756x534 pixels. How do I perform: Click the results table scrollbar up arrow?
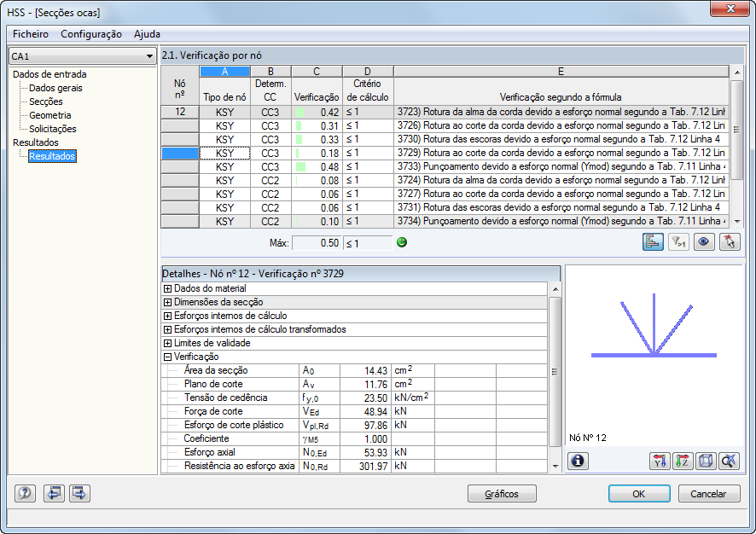[736, 73]
